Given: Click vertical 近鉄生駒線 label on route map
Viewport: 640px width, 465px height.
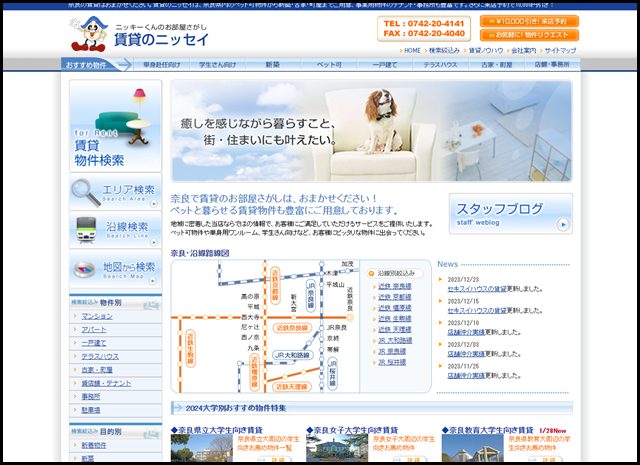Looking at the screenshot, I should (x=191, y=349).
